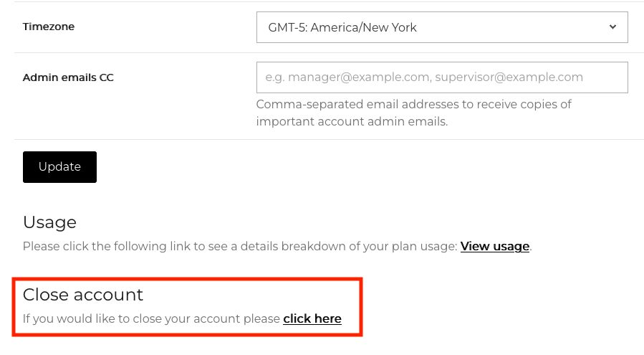The image size is (644, 355).
Task: Click the Usage section heading
Action: coord(49,222)
